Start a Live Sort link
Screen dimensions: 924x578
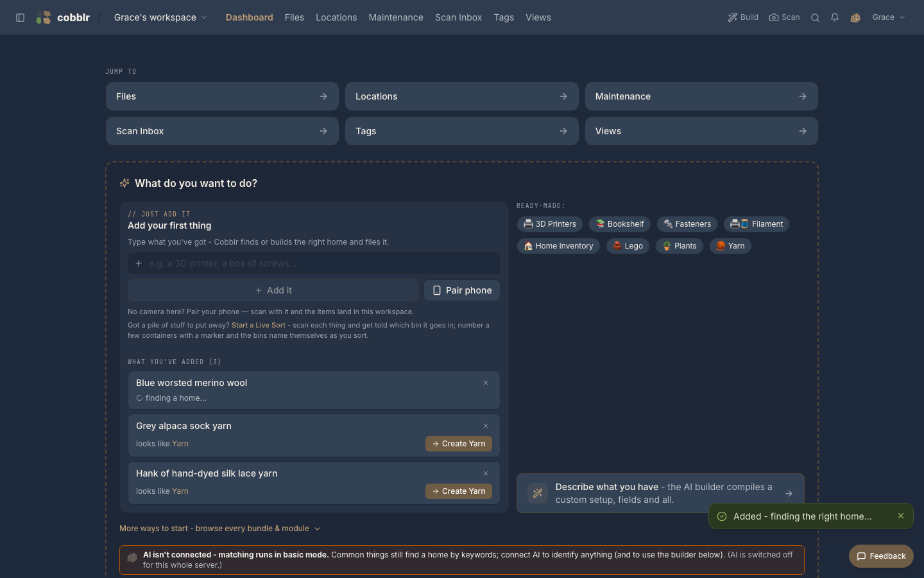tap(259, 325)
